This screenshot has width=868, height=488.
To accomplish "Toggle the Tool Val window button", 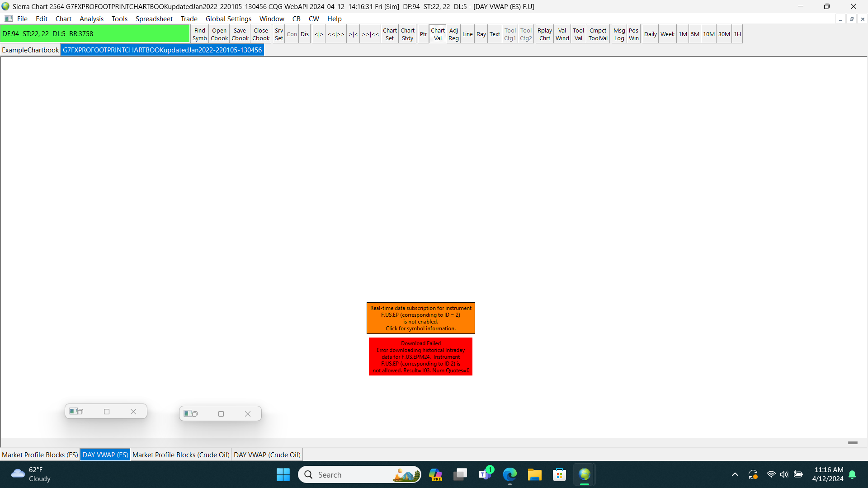I will tap(578, 34).
